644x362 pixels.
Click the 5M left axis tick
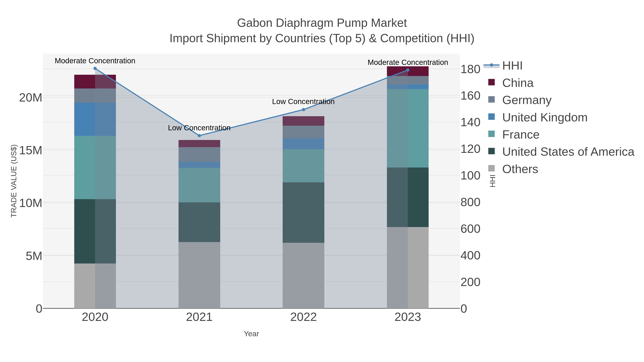click(34, 256)
